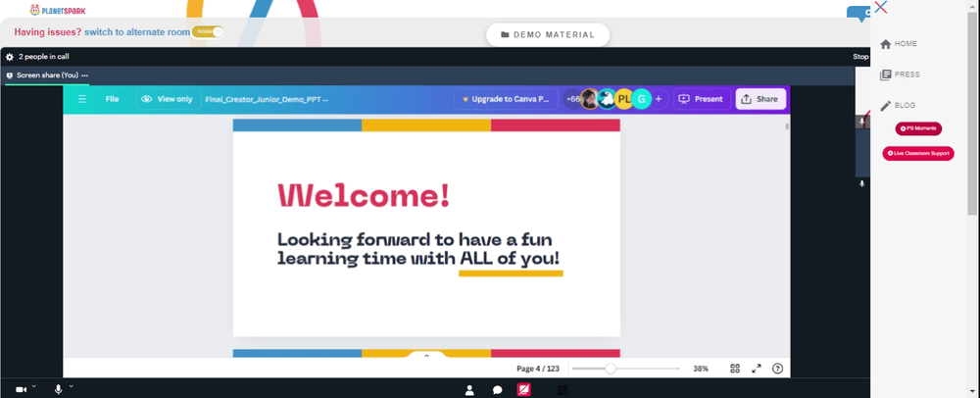Click the Canva file name title
This screenshot has height=398, width=980.
point(267,99)
